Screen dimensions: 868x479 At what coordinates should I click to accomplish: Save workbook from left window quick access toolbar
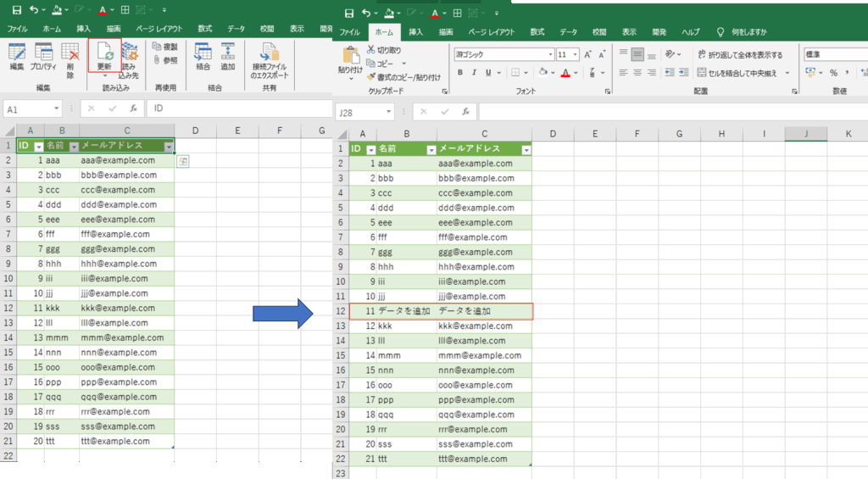tap(17, 10)
